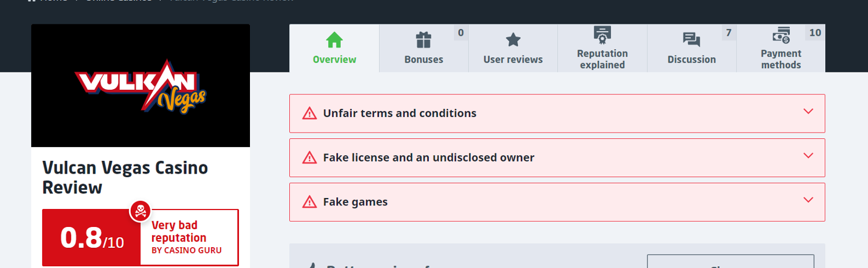Image resolution: width=868 pixels, height=268 pixels.
Task: Switch to the User reviews tab label
Action: point(513,60)
